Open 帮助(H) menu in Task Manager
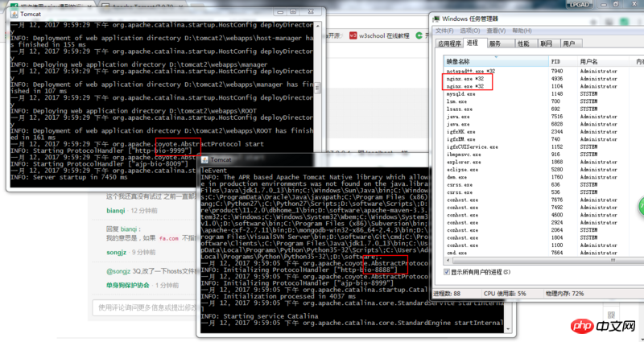Image resolution: width=644 pixels, height=342 pixels. point(522,31)
